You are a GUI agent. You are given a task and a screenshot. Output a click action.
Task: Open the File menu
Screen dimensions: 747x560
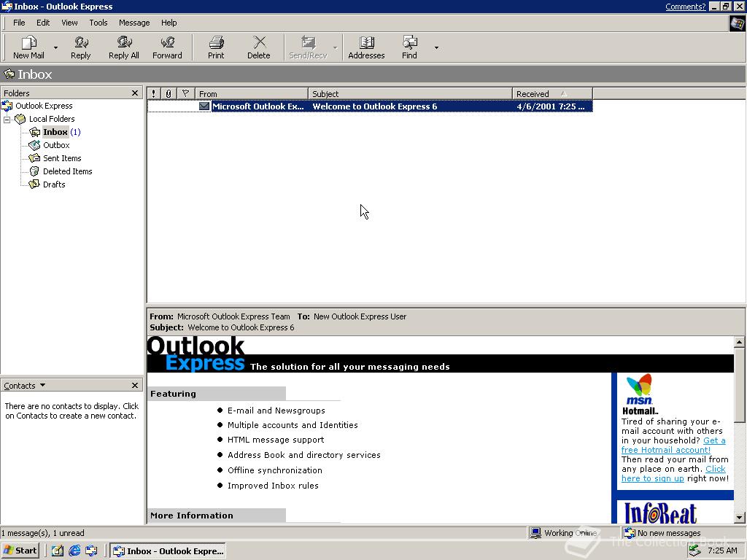[x=19, y=23]
